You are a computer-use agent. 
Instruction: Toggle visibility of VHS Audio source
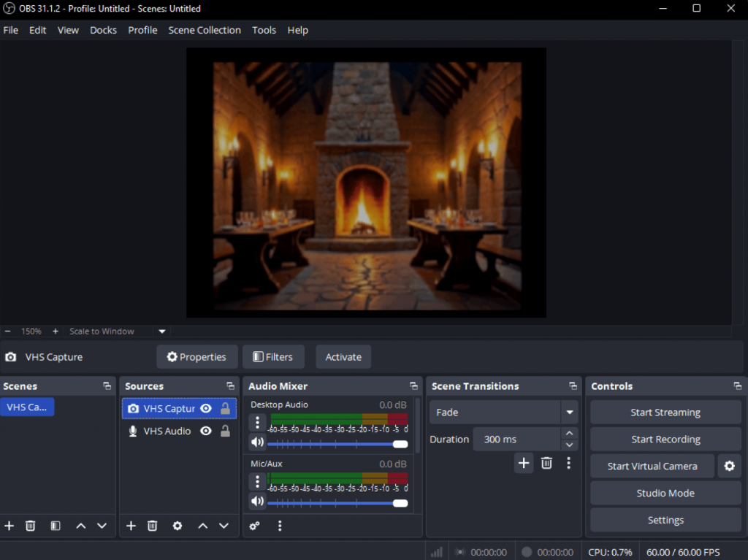pos(206,431)
